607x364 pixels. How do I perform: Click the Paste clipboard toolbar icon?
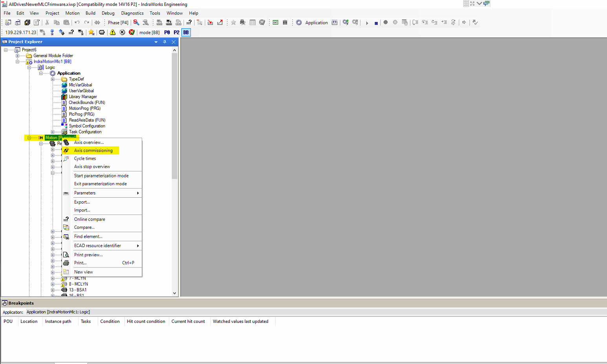pyautogui.click(x=66, y=22)
